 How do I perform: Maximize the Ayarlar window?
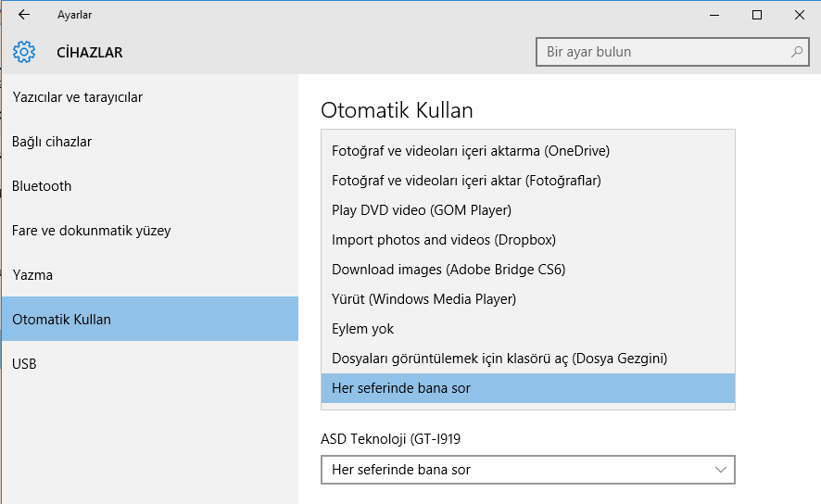[756, 15]
